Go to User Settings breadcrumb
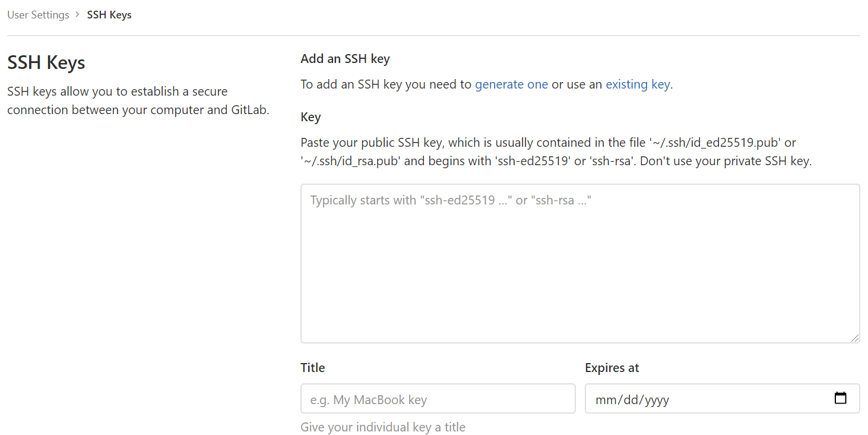The image size is (868, 435). (38, 15)
